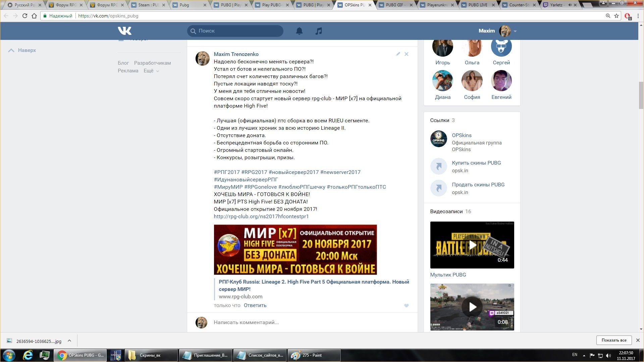
Task: Click Ответить under the post
Action: pos(255,305)
